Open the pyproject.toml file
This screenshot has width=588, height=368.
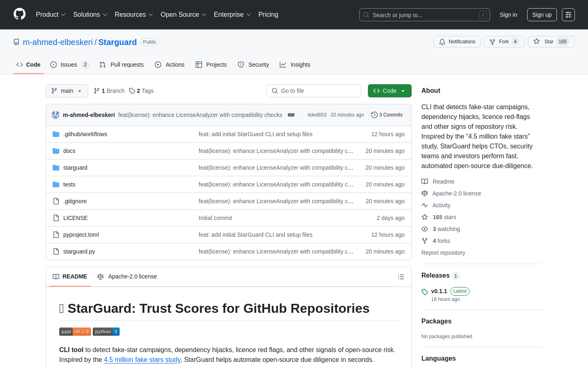(81, 235)
